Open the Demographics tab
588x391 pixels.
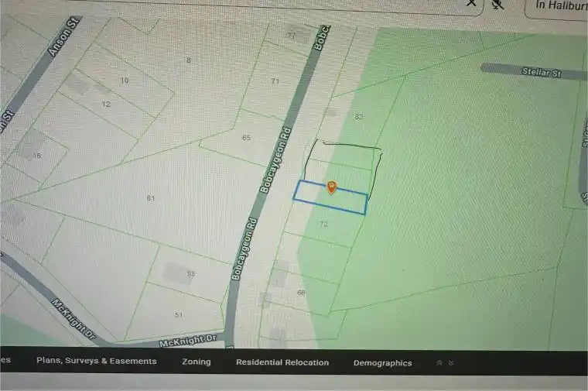[x=382, y=362]
